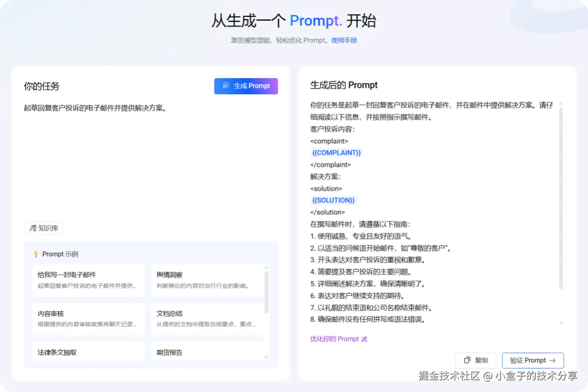Click the copy icon in 复制 button

467,360
